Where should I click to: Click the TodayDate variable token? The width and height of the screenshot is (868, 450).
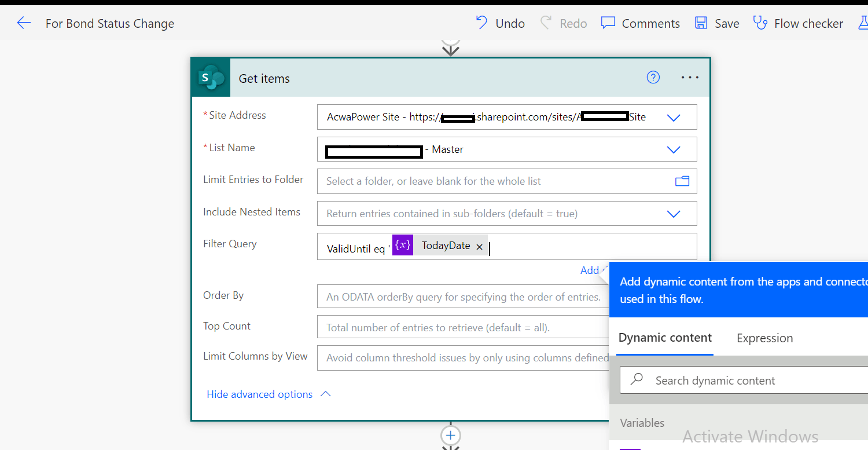440,246
